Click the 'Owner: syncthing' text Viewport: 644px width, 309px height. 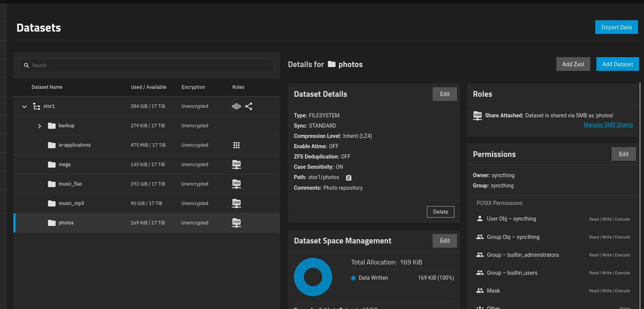pos(494,175)
